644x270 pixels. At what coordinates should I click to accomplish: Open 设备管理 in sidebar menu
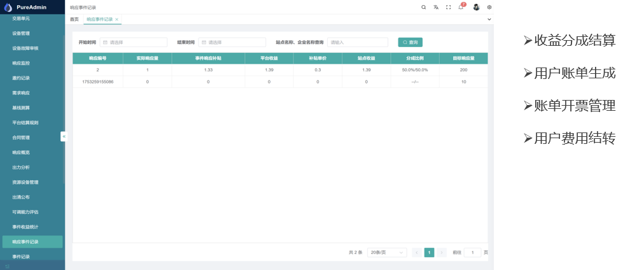tap(21, 33)
